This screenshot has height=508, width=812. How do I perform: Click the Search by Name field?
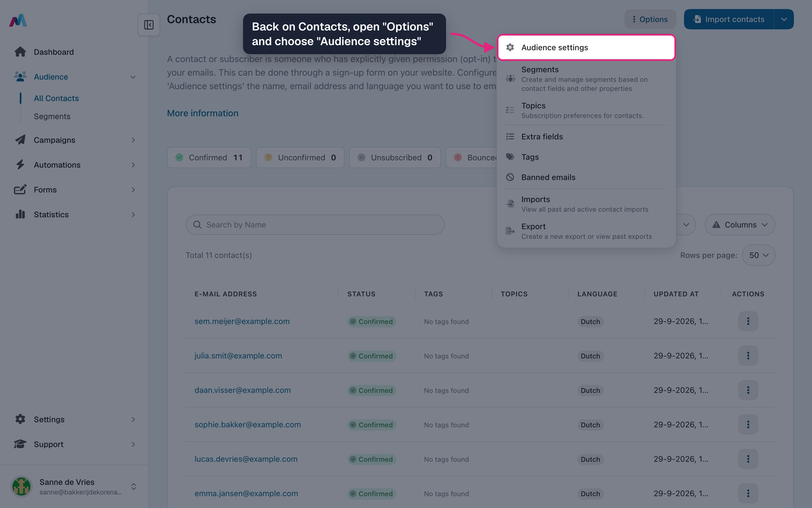click(x=315, y=224)
